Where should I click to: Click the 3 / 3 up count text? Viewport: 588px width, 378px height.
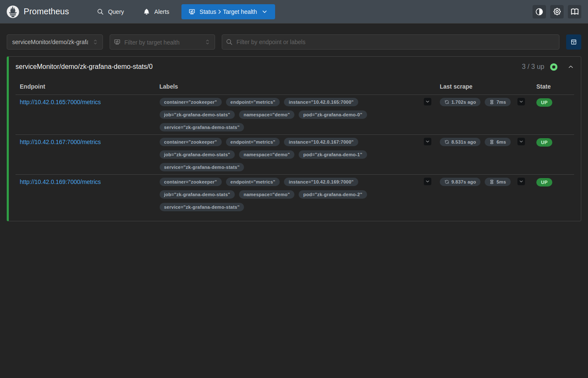click(533, 67)
